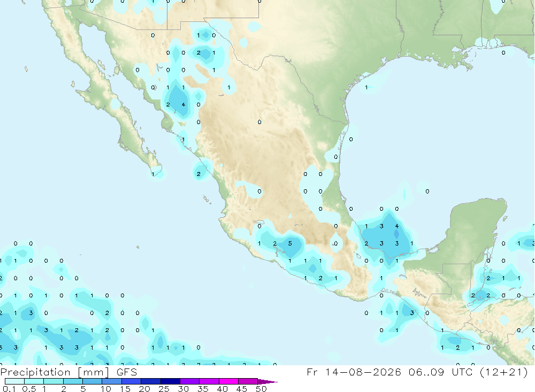The height and width of the screenshot is (392, 535).
Task: Click the 50 legend scale label
Action: (261, 389)
